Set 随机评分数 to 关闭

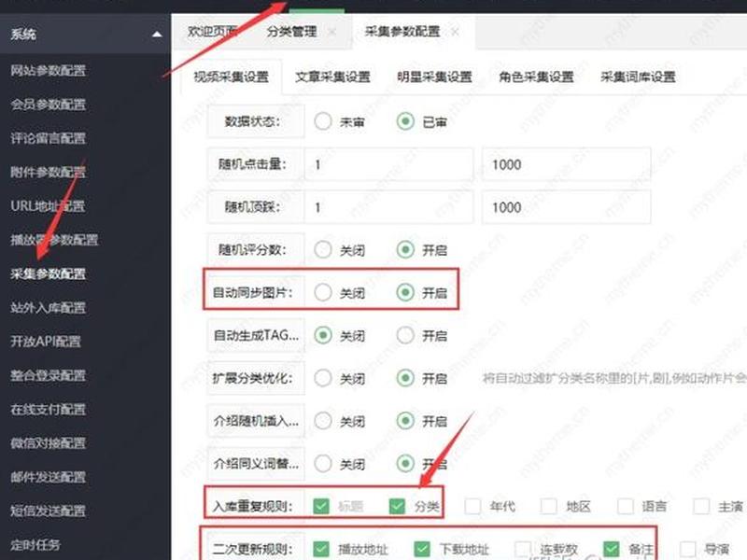click(x=323, y=249)
